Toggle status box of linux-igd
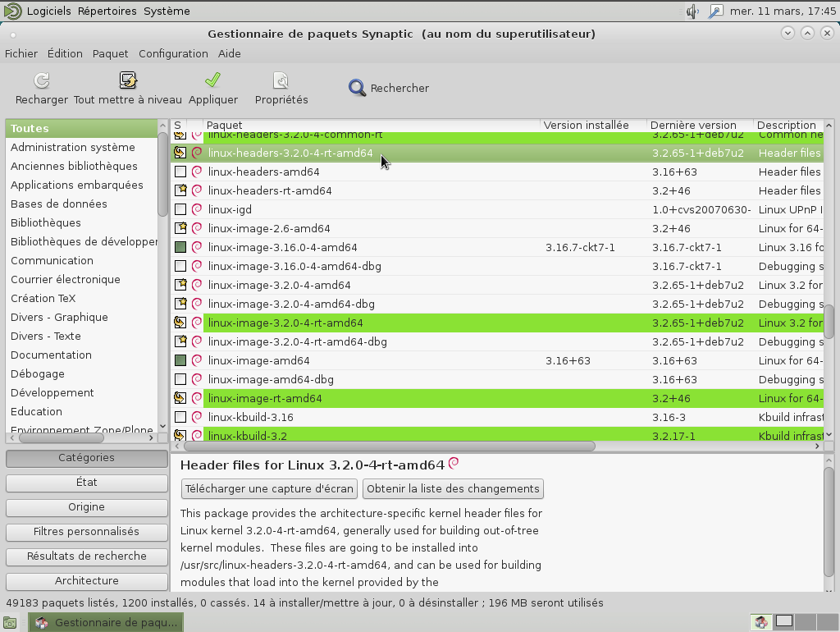 coord(180,209)
